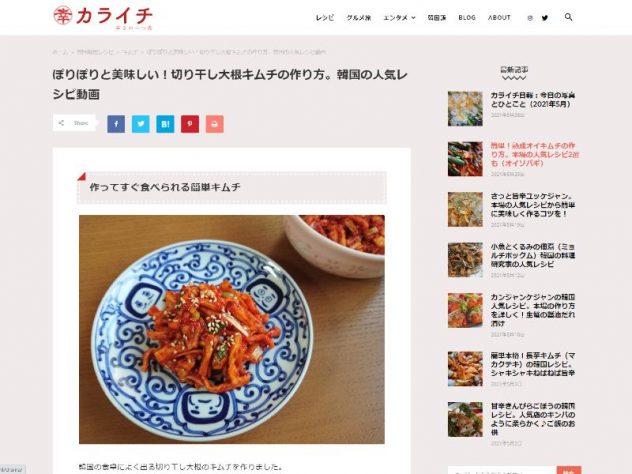The image size is (632, 474).
Task: Print the page with the printer icon
Action: (x=214, y=124)
